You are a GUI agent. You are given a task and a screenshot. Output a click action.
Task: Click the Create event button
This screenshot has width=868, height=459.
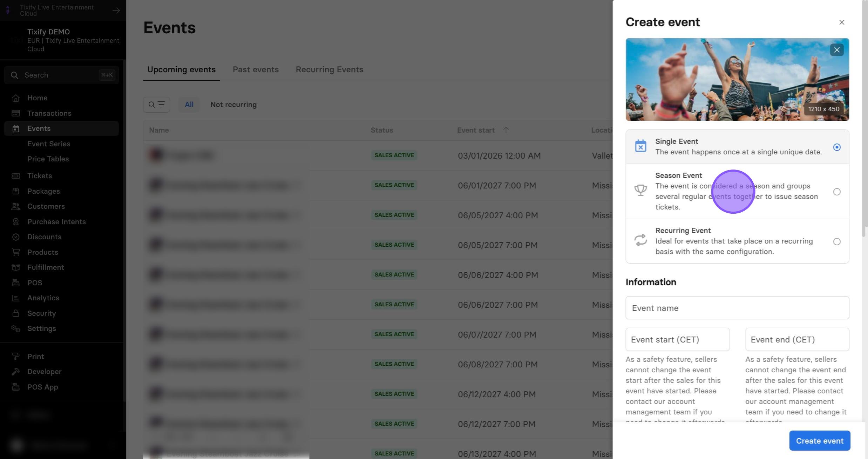click(x=819, y=440)
